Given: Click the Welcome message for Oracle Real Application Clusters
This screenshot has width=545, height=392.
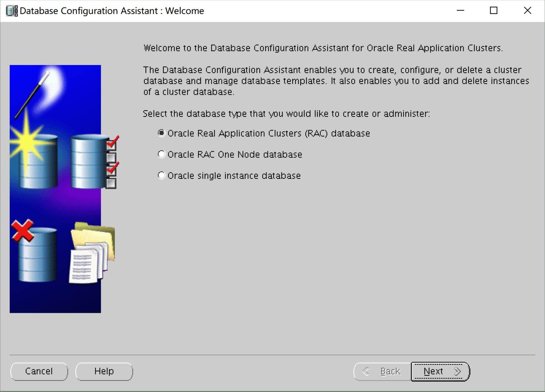Looking at the screenshot, I should [323, 48].
